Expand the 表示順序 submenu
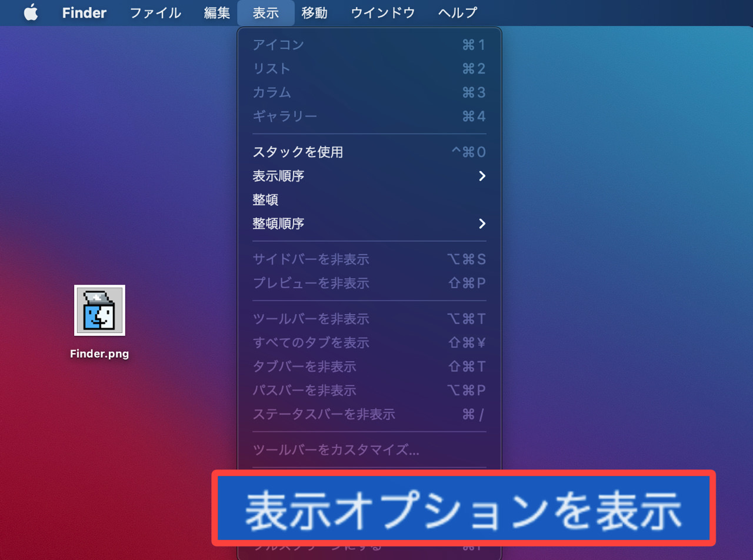This screenshot has height=560, width=753. (x=369, y=176)
